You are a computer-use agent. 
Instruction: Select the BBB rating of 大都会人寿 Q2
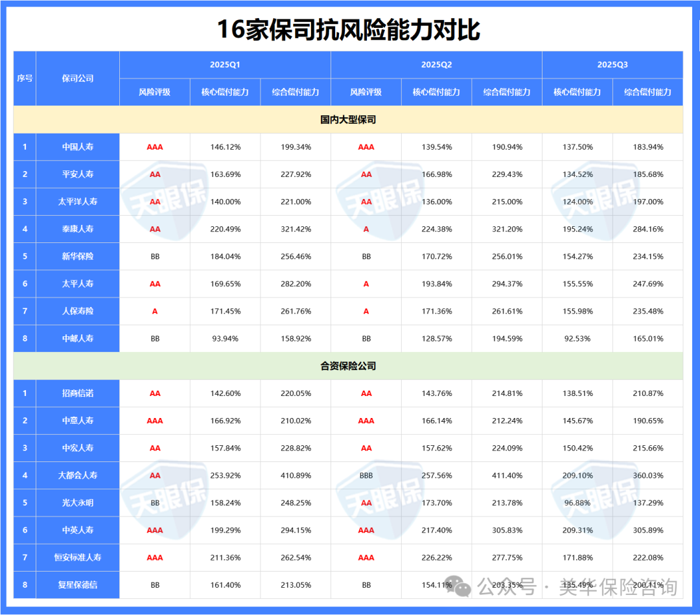click(366, 475)
